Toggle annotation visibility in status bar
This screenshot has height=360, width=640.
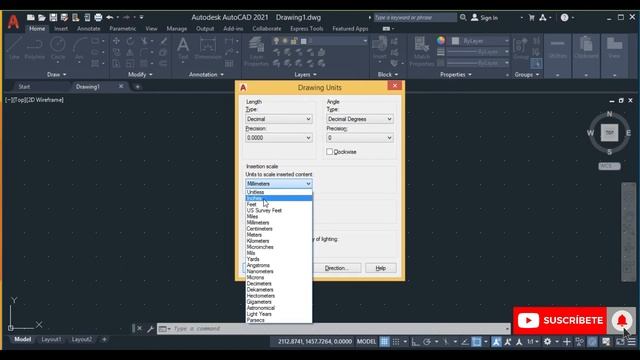496,342
